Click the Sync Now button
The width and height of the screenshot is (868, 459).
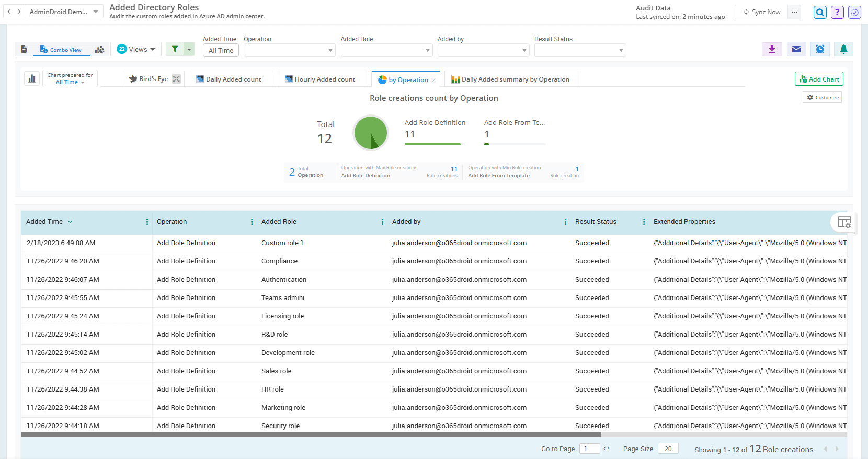pyautogui.click(x=762, y=12)
